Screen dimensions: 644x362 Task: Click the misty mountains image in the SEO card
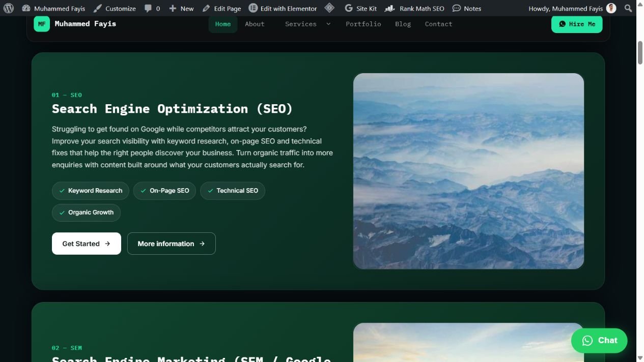point(468,171)
